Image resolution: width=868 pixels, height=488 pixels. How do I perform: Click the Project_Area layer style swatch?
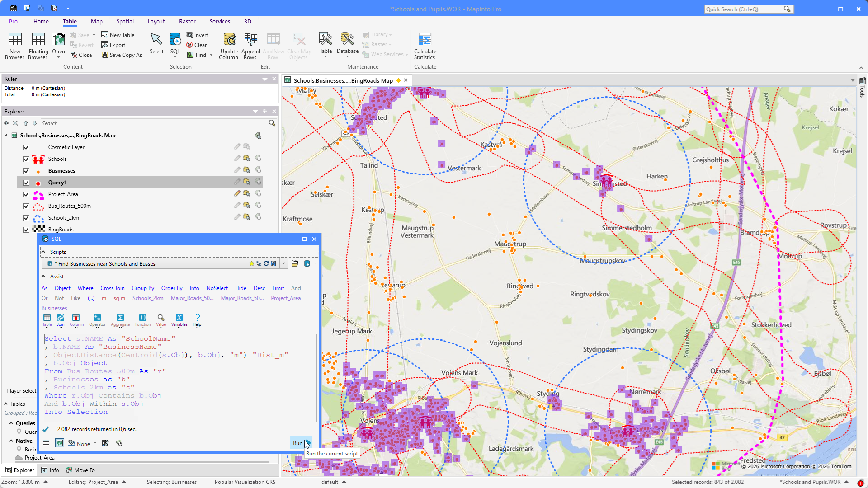tap(38, 194)
